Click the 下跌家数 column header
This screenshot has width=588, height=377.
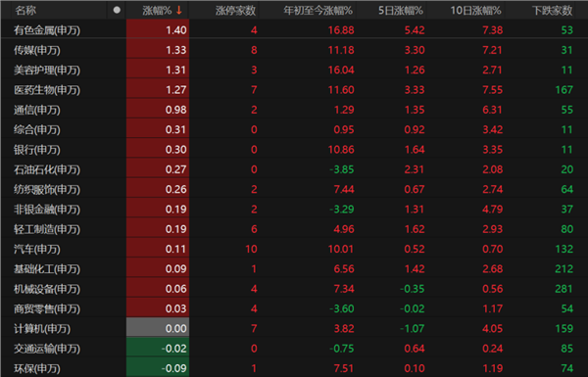[552, 11]
